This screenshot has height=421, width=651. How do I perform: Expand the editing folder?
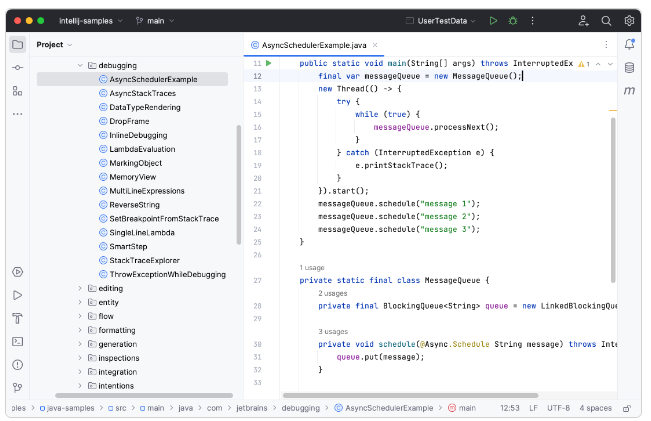(80, 288)
